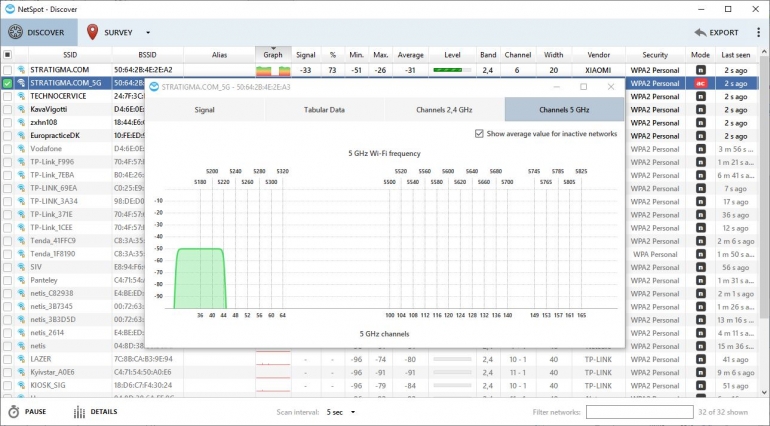
Task: Check the zxhn108 network checkbox
Action: pos(7,122)
